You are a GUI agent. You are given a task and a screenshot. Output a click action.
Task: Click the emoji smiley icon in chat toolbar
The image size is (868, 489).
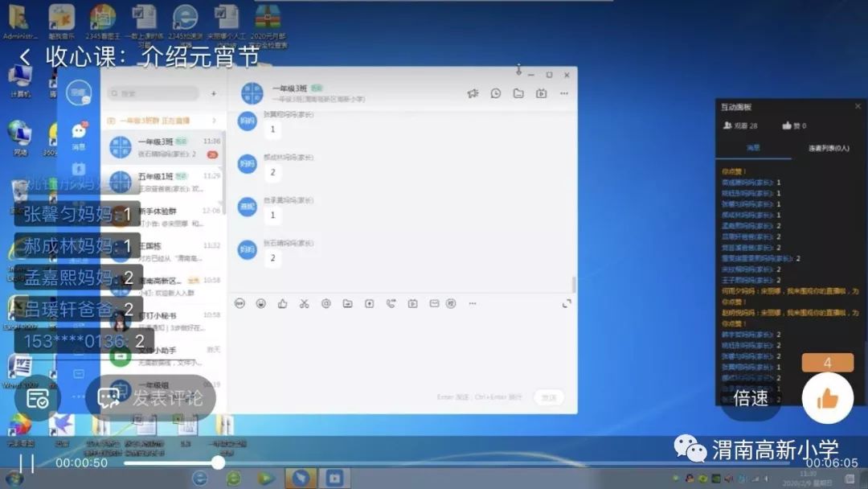[260, 303]
